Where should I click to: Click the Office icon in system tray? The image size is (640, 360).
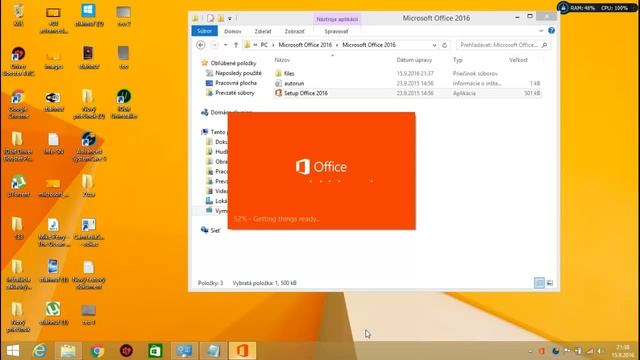click(x=542, y=351)
